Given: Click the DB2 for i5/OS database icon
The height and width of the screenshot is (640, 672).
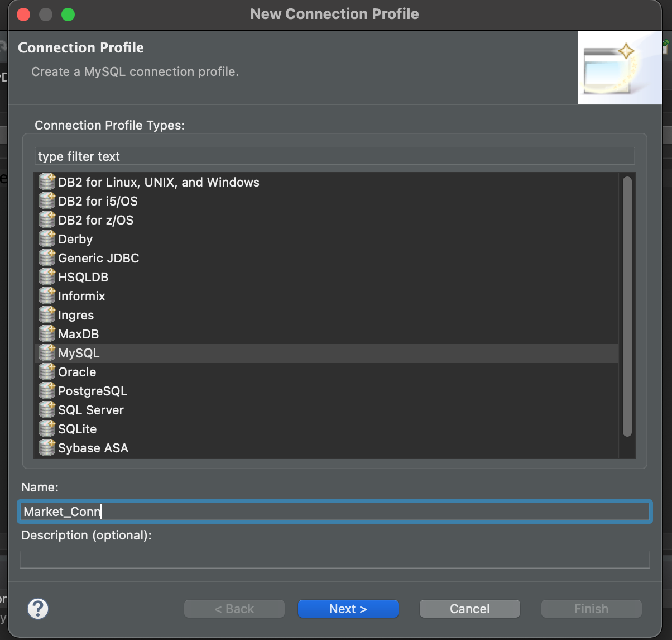Looking at the screenshot, I should pos(47,201).
